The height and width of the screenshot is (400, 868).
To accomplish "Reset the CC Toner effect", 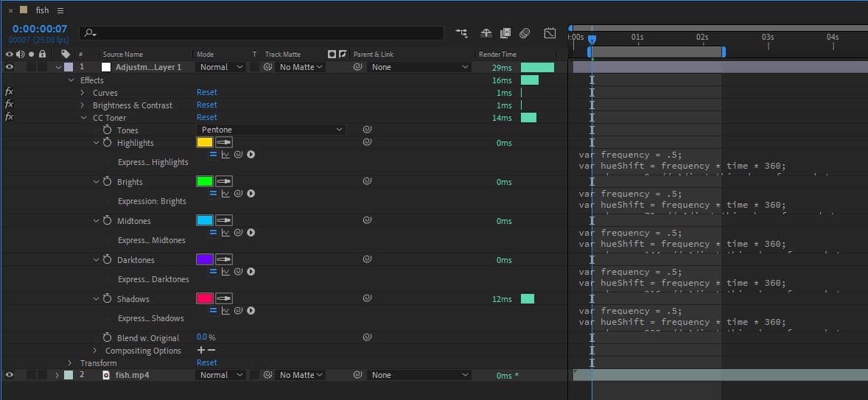I will 207,117.
